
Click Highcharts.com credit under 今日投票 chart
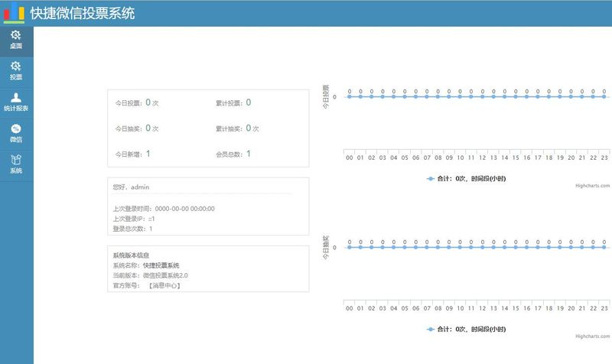point(592,186)
